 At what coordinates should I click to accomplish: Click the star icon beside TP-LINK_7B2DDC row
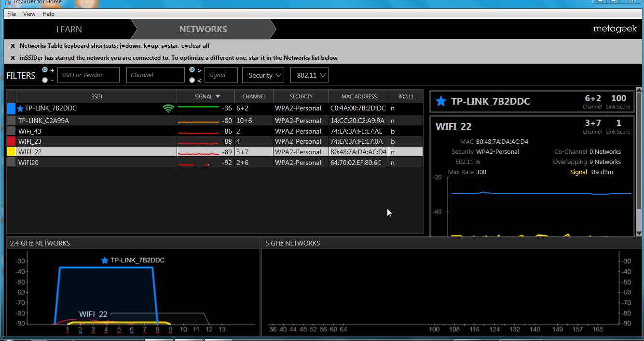20,109
